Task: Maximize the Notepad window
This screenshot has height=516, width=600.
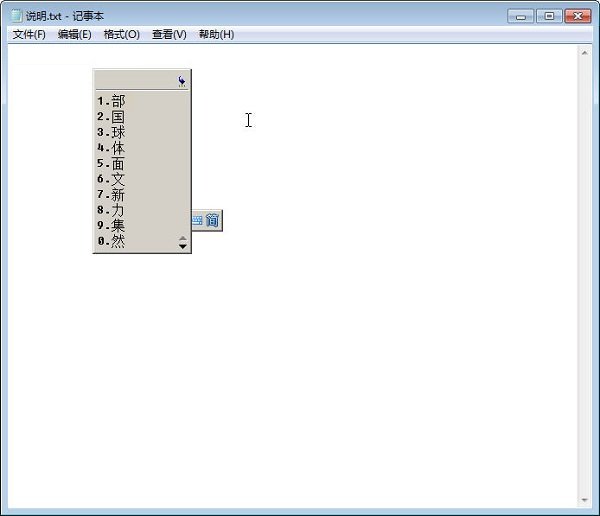Action: coord(549,16)
